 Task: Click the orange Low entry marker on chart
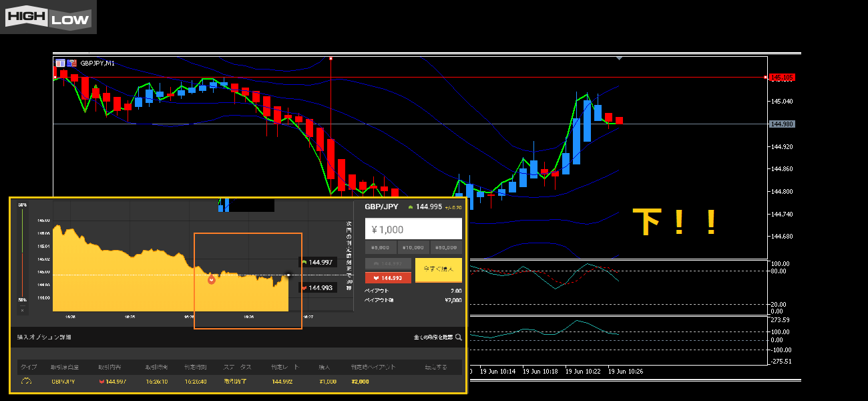point(212,279)
